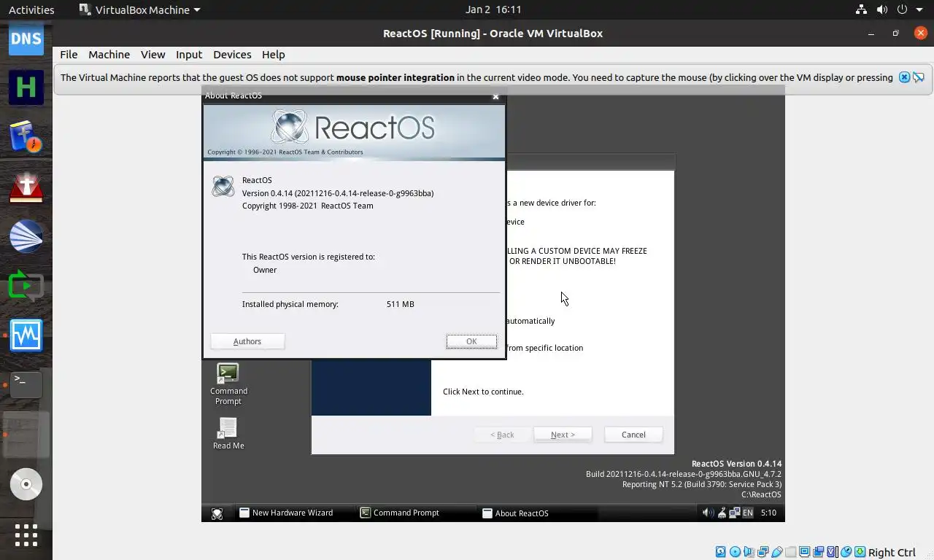Click ReactOS sphere icon in About dialog

tap(223, 186)
